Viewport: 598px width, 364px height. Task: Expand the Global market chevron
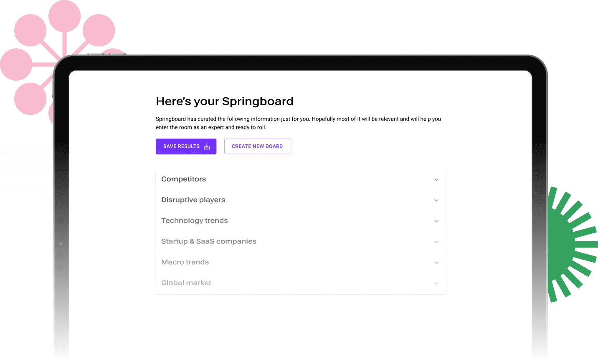point(436,283)
